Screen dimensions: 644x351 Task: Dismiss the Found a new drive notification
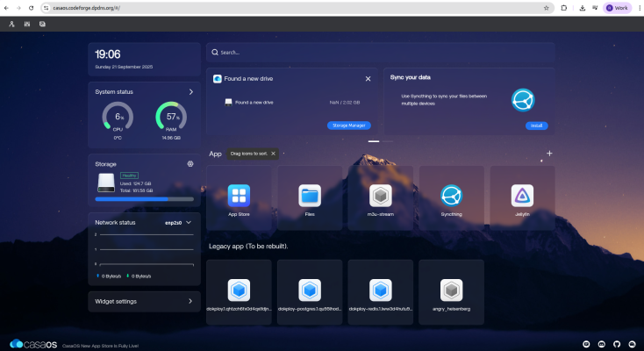(368, 79)
